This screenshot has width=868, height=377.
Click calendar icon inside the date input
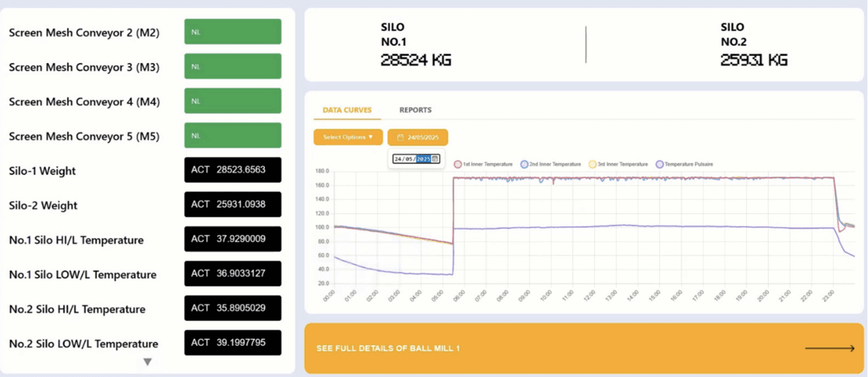(x=435, y=159)
